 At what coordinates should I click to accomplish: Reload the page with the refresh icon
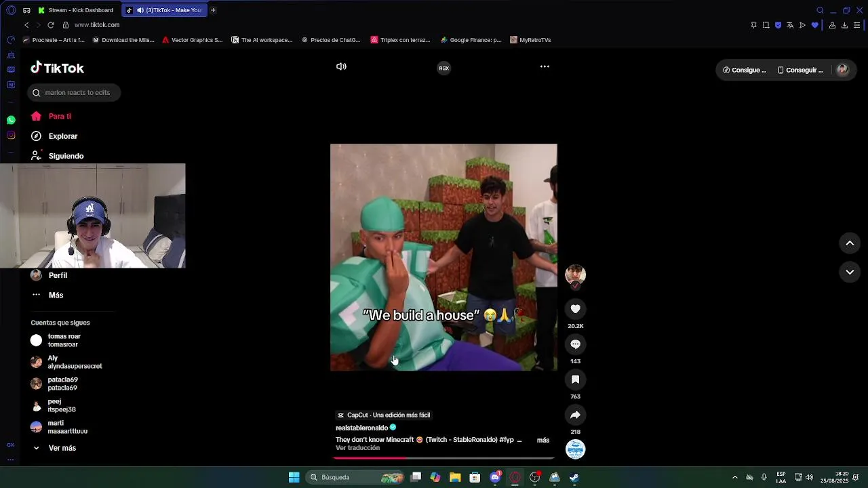(50, 25)
